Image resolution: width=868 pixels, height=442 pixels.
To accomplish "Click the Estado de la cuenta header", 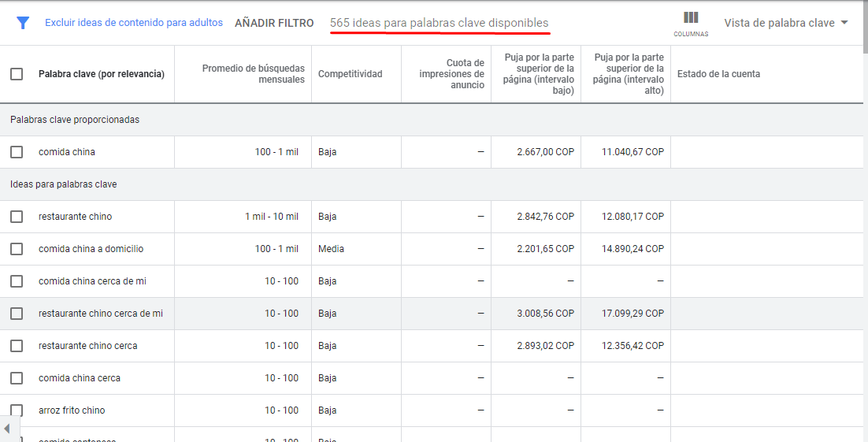I will [718, 74].
